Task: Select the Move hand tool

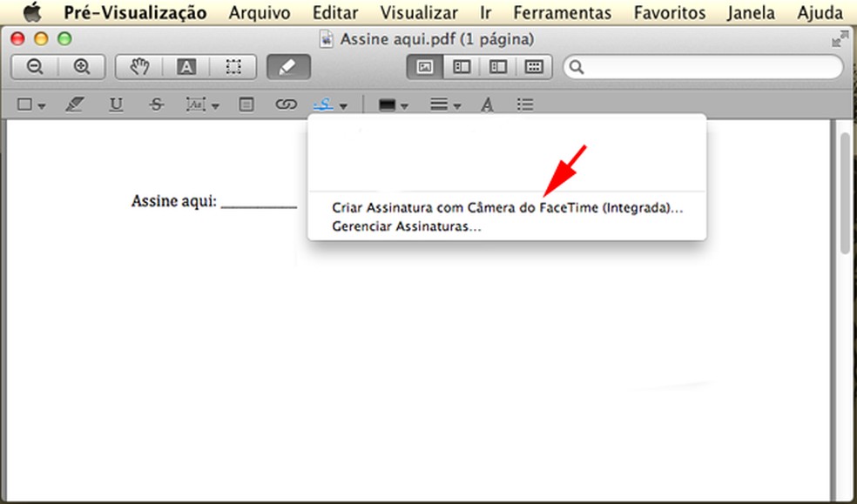Action: (139, 67)
